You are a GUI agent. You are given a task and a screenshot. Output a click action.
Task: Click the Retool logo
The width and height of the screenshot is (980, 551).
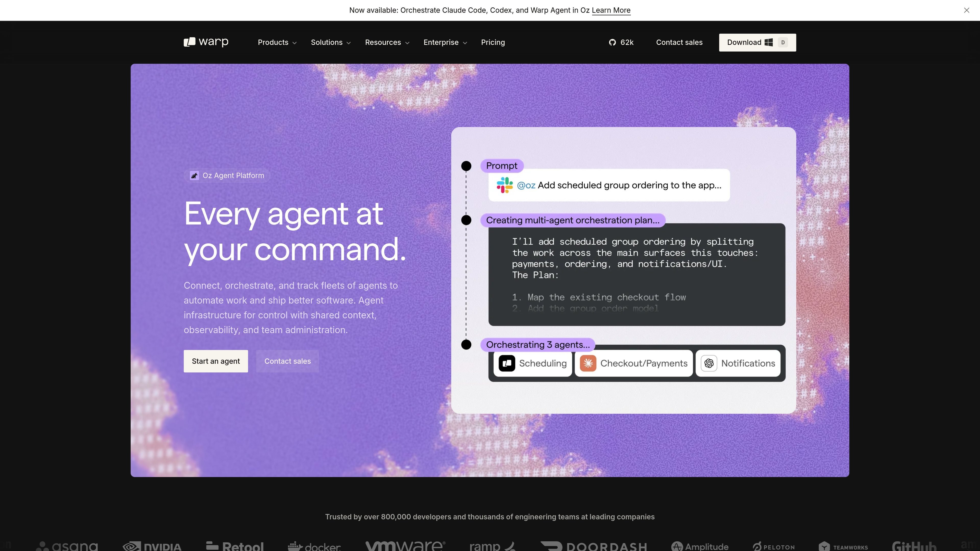(x=235, y=546)
